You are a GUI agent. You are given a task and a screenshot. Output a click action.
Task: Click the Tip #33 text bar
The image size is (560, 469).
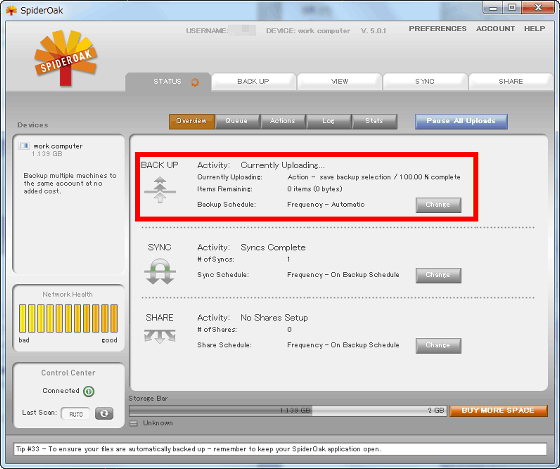(x=280, y=449)
